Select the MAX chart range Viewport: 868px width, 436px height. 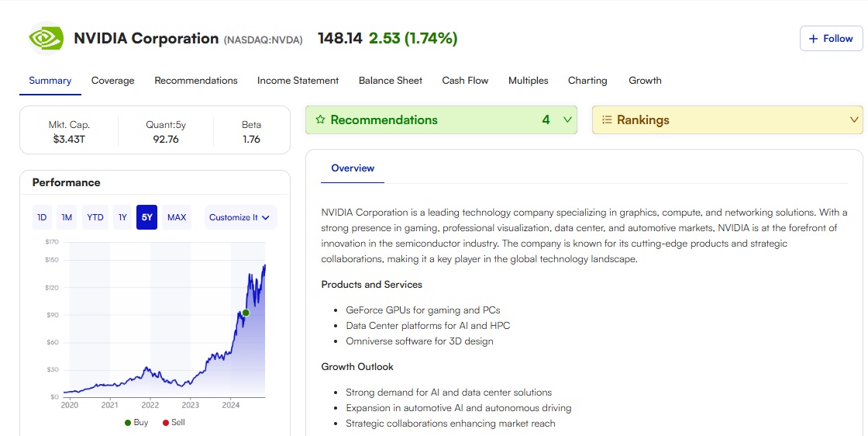[177, 217]
